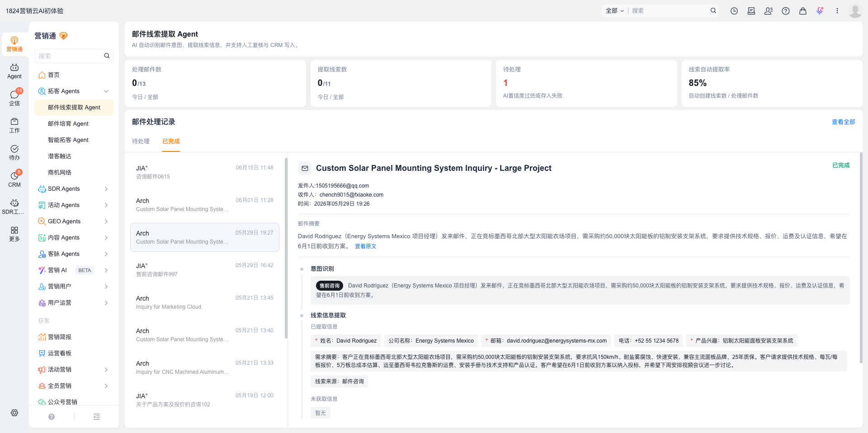The width and height of the screenshot is (868, 433).
Task: Expand the SDR Agents menu group
Action: [106, 189]
